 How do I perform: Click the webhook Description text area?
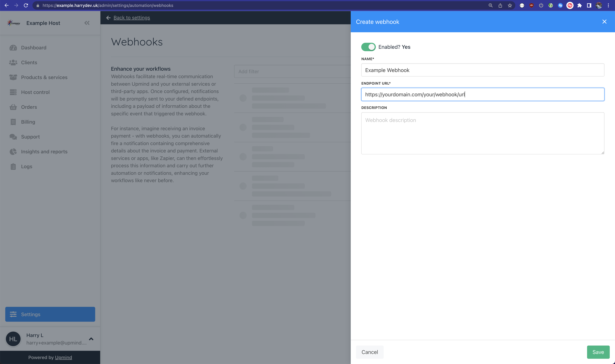coord(482,133)
